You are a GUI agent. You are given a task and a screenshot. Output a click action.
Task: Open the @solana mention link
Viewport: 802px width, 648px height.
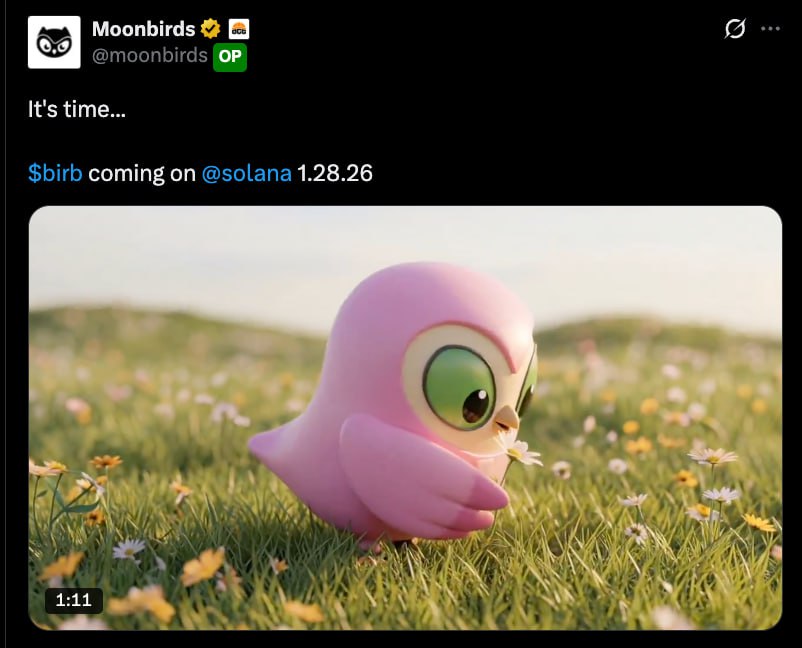click(247, 173)
